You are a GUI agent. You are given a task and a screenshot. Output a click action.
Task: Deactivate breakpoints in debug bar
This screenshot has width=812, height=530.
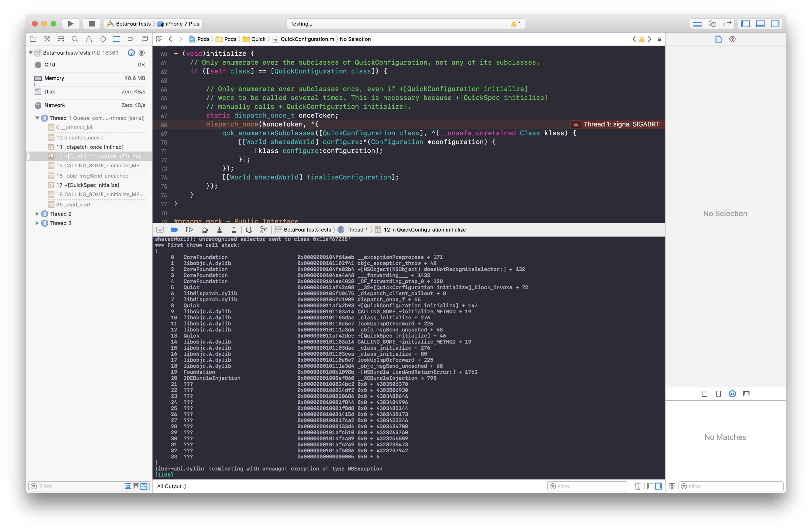pyautogui.click(x=175, y=229)
